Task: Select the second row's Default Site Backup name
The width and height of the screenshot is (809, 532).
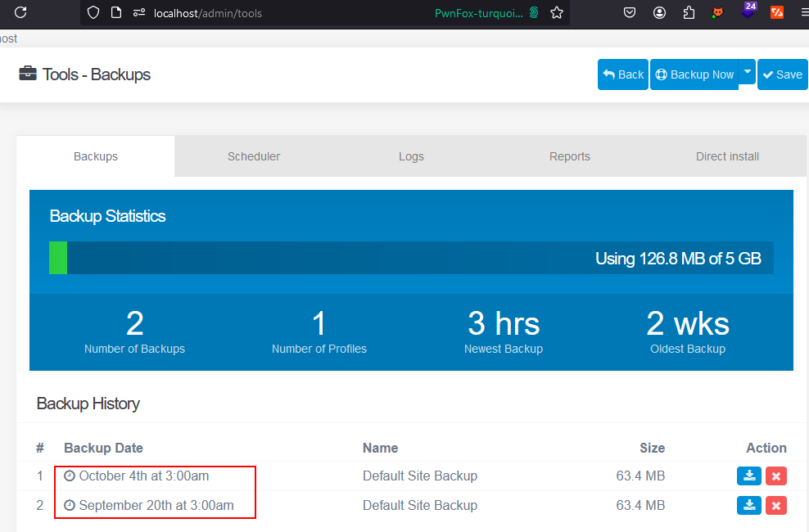Action: tap(420, 505)
